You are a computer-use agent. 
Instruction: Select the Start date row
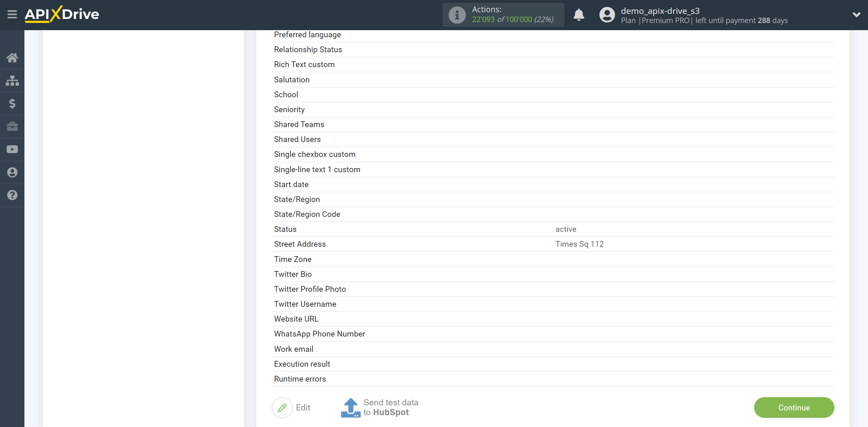pos(553,185)
